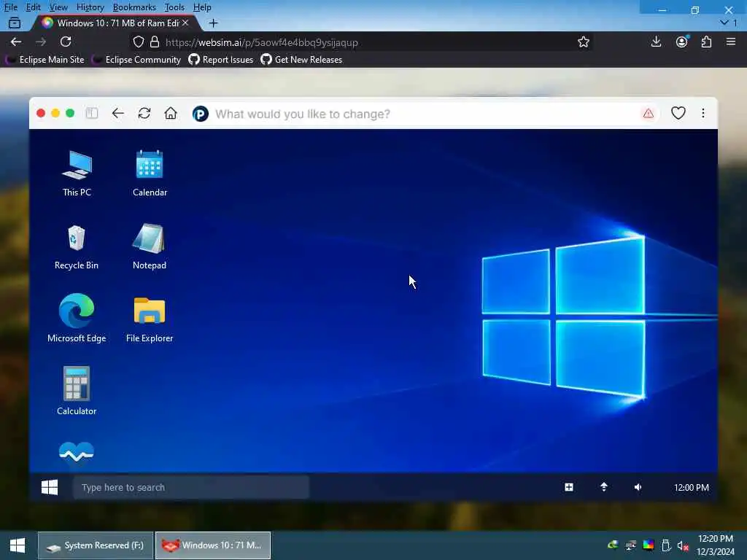The image size is (747, 560).
Task: Click the simulated taskbar plus-box icon
Action: pos(569,487)
